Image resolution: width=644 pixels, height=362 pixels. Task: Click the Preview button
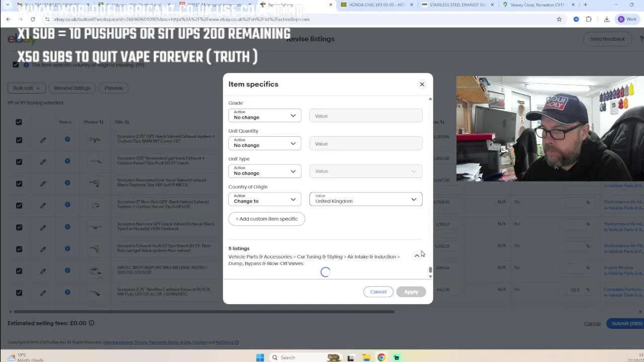tap(114, 88)
